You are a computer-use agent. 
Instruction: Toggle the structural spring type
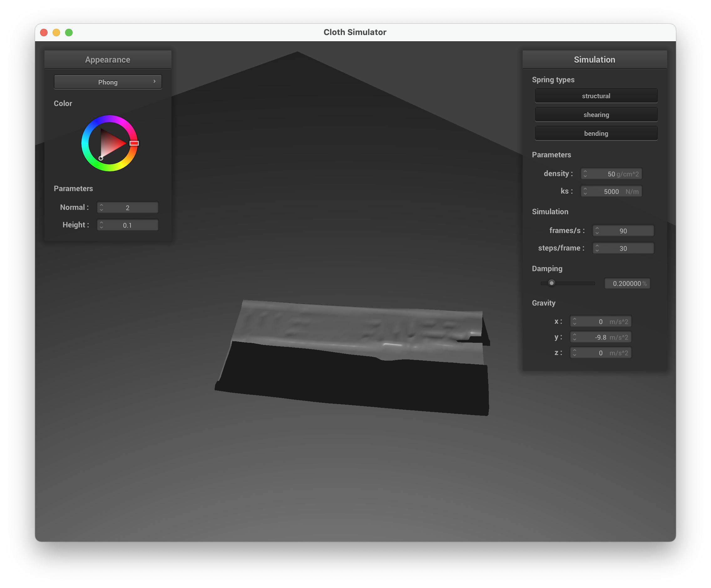(x=596, y=96)
